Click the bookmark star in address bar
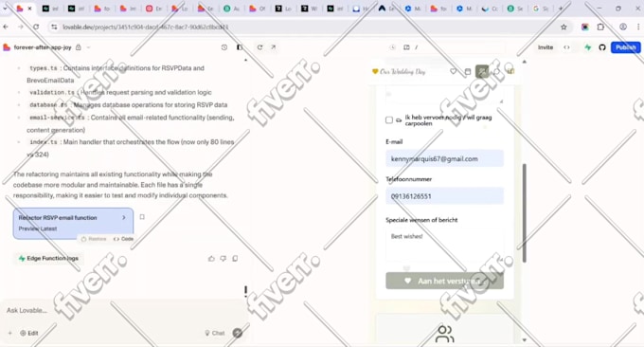644x347 pixels. 563,27
